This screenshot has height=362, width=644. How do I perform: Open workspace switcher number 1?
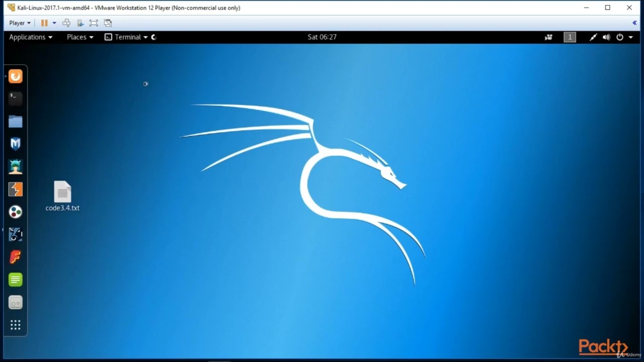tap(570, 37)
